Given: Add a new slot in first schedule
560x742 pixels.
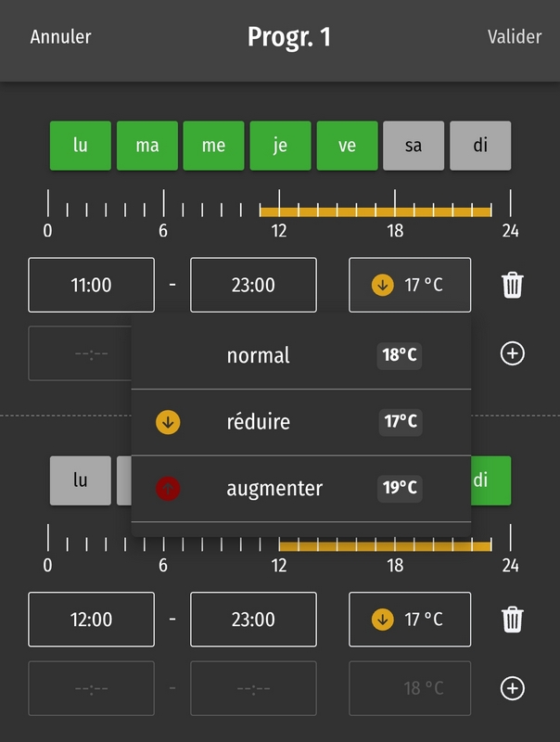Looking at the screenshot, I should 512,353.
